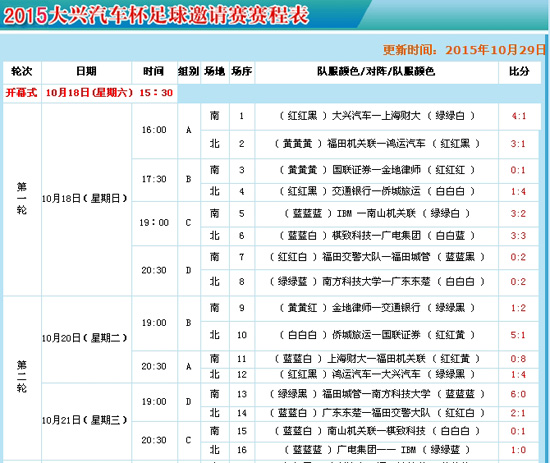Screen dimensions: 550x463
Task: Select the 10月20日 (星期二) date cell
Action: pyautogui.click(x=85, y=338)
